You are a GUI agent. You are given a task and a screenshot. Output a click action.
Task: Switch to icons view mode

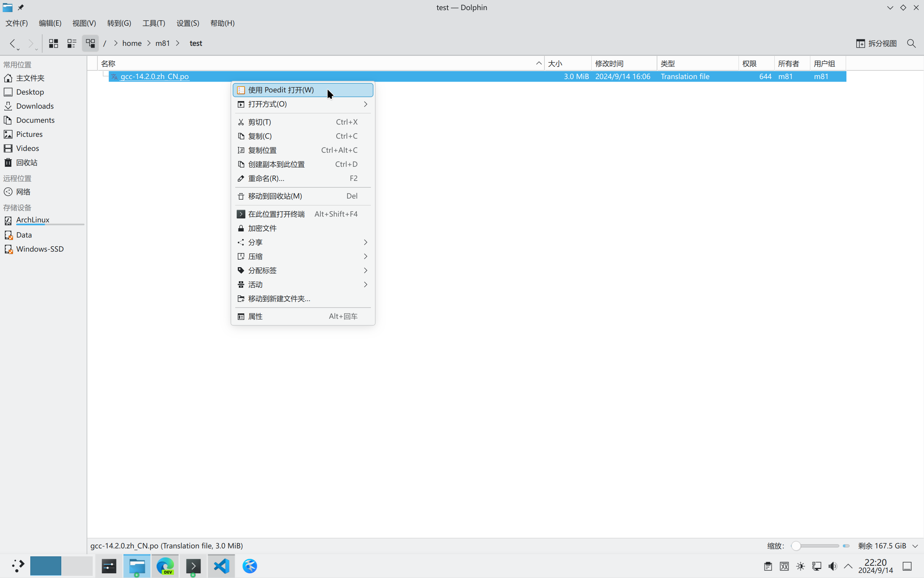(53, 43)
